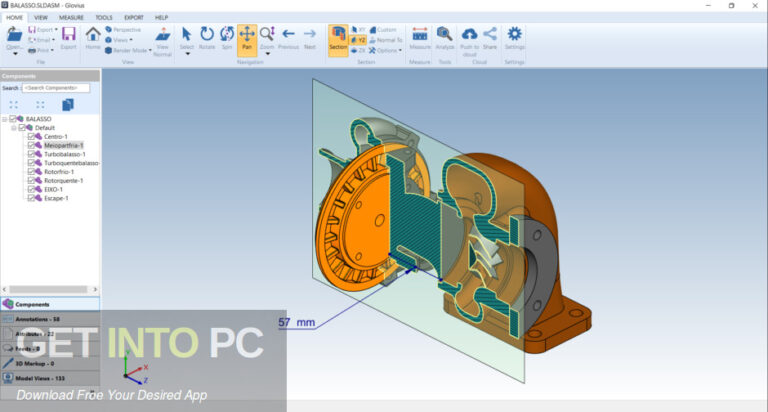Toggle the Meiopartfria-1 checkbox

click(x=31, y=145)
